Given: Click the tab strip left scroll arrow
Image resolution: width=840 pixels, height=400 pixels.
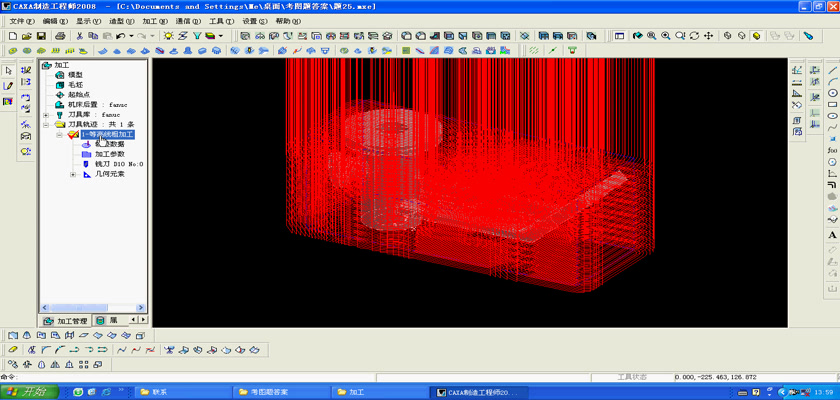Looking at the screenshot, I should tap(134, 320).
